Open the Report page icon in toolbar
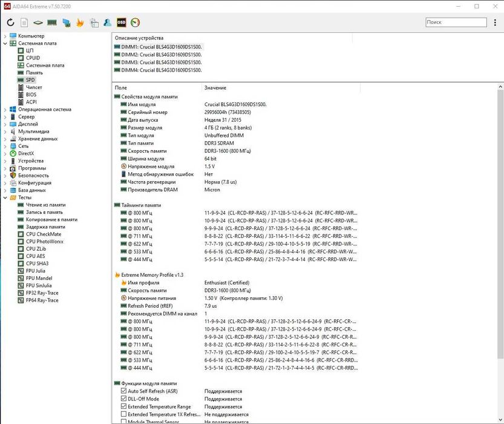This screenshot has width=504, height=424. pos(24,22)
